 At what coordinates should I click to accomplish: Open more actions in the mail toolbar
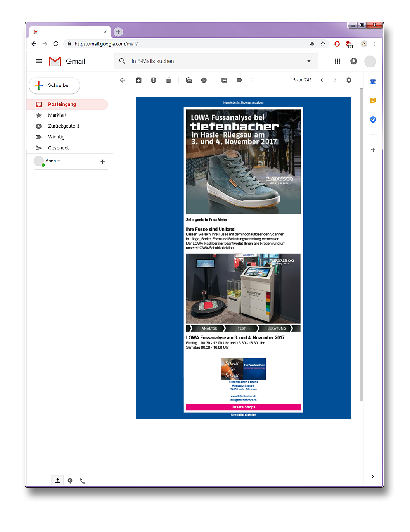coord(253,80)
